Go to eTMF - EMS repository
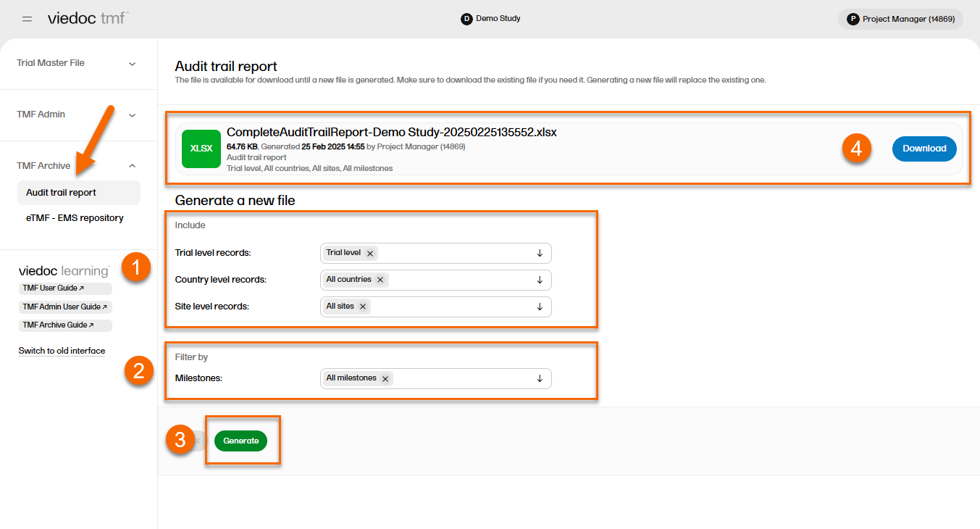This screenshot has height=529, width=980. click(75, 218)
